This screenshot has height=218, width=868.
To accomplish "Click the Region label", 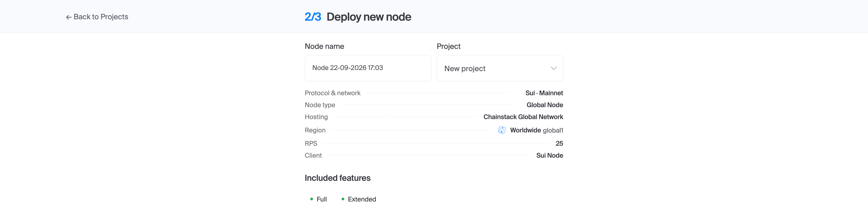I will 315,130.
